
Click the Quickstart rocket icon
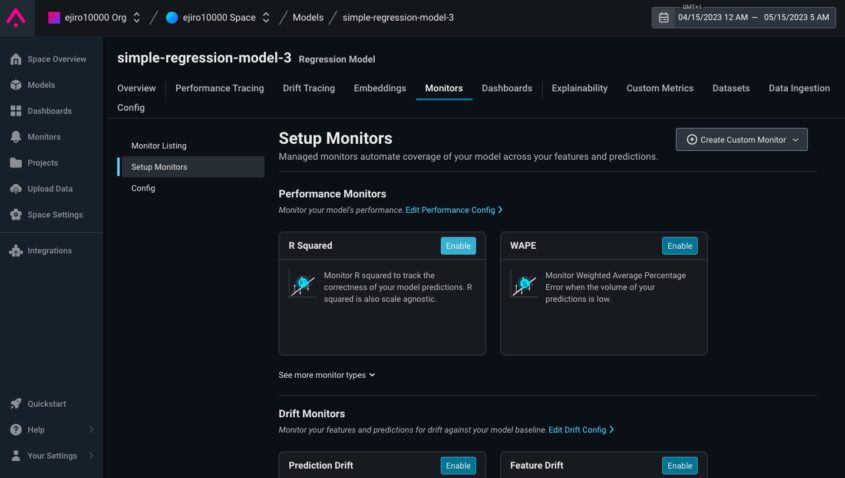point(16,404)
